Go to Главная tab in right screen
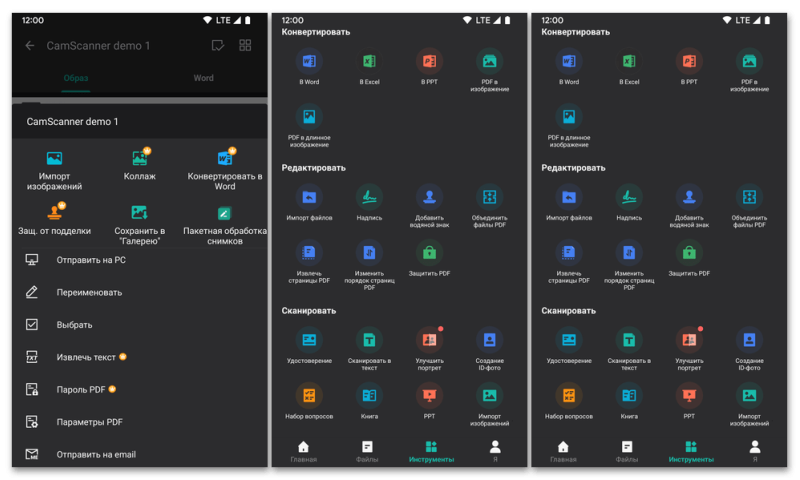Image resolution: width=800 pixels, height=480 pixels. tap(563, 451)
